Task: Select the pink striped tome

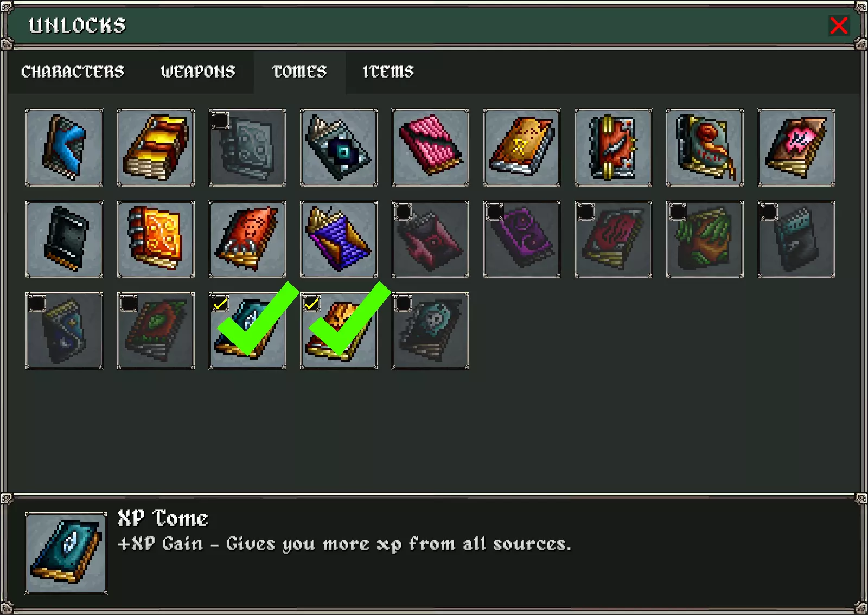Action: (x=430, y=148)
